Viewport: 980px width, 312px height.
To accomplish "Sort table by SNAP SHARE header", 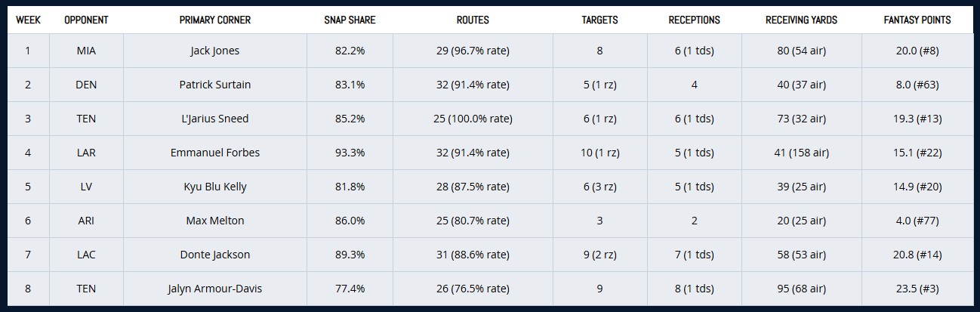I will [x=350, y=20].
